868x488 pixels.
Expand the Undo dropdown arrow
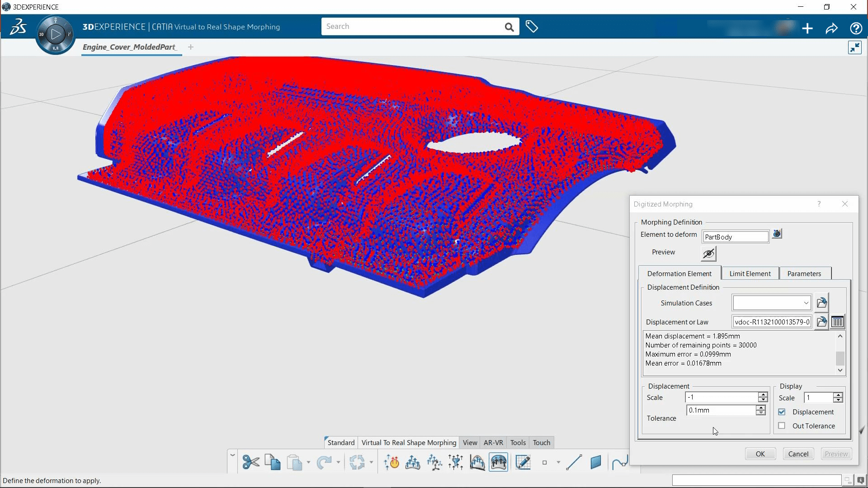tap(338, 462)
